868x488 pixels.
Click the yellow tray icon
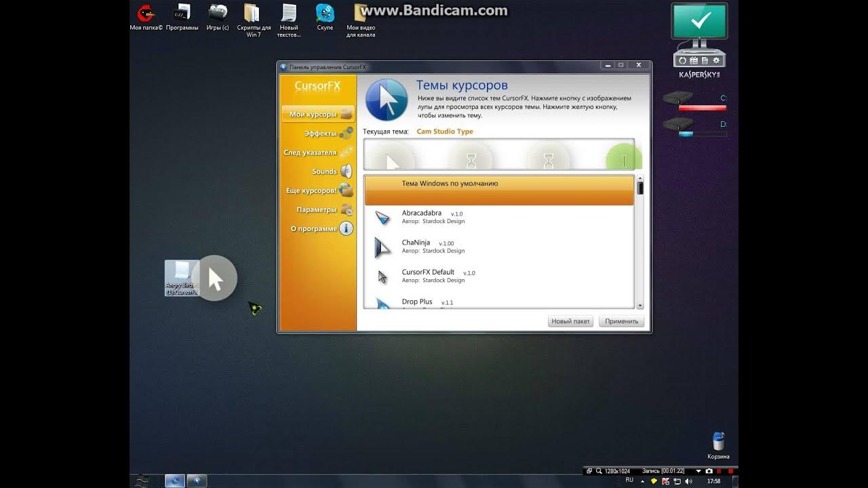click(654, 481)
